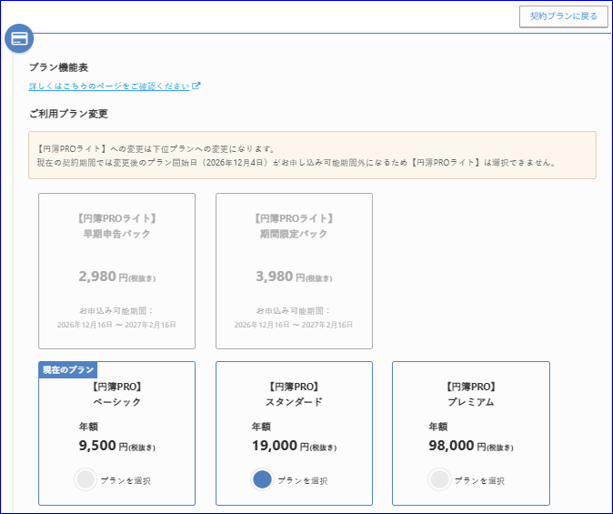
Task: Click the 現在のプラン badge
Action: point(68,370)
